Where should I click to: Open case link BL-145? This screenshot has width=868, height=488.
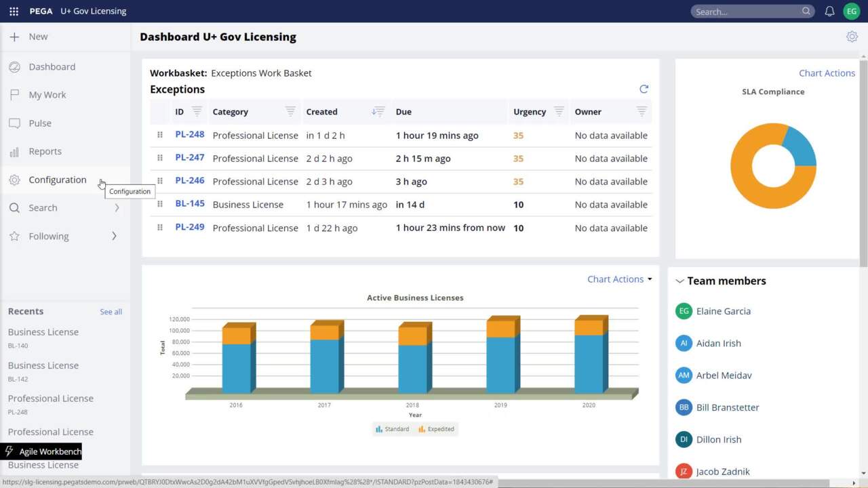tap(190, 204)
